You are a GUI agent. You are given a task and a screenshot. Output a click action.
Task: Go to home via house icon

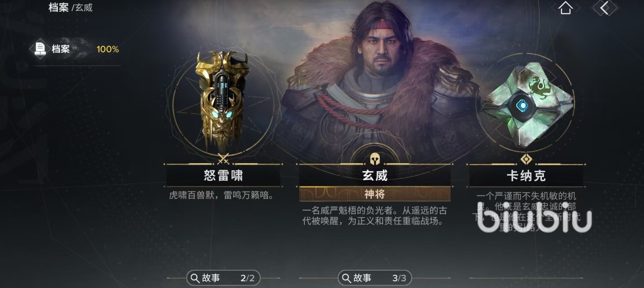(x=566, y=8)
